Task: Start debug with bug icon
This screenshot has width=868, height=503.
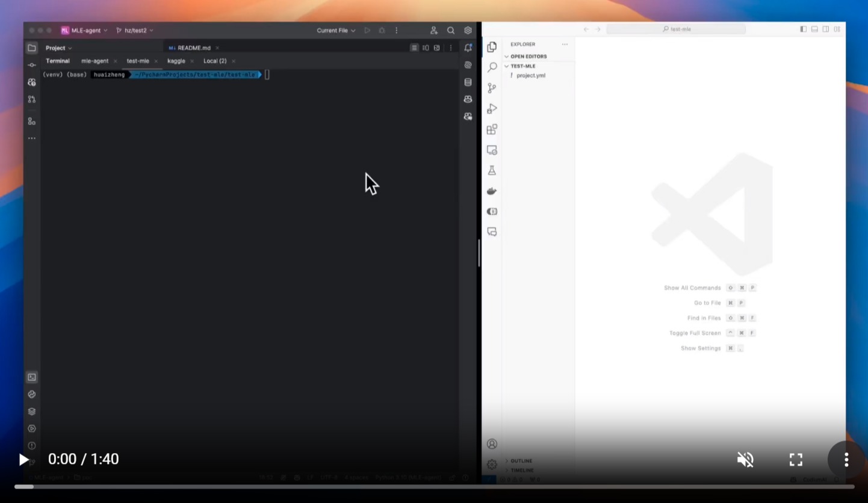Action: pos(382,31)
